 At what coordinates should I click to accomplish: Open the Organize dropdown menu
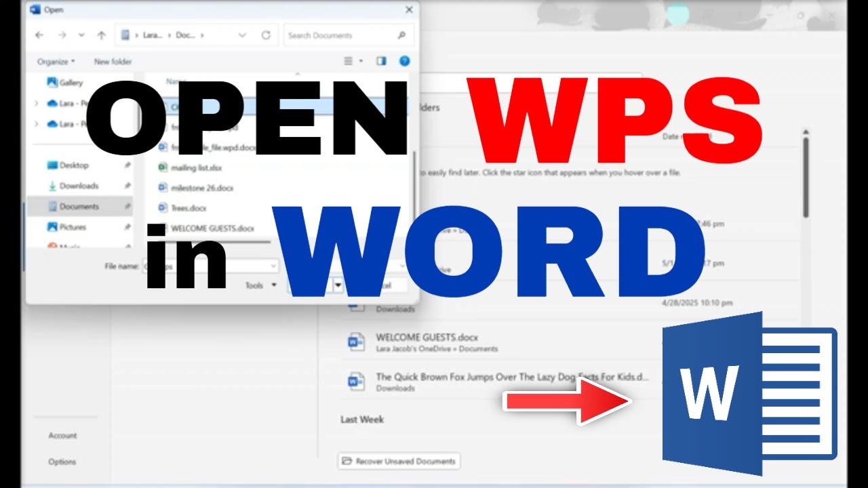[x=56, y=62]
